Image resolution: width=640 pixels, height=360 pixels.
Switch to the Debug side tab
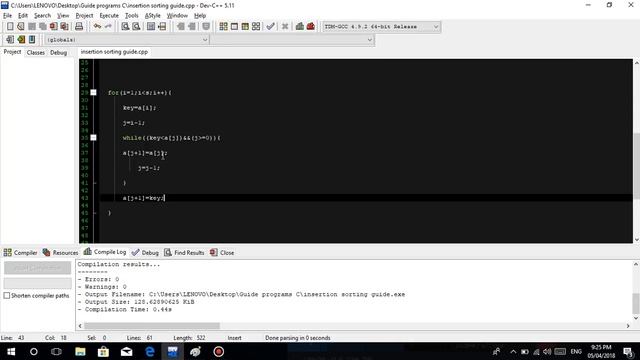(58, 52)
